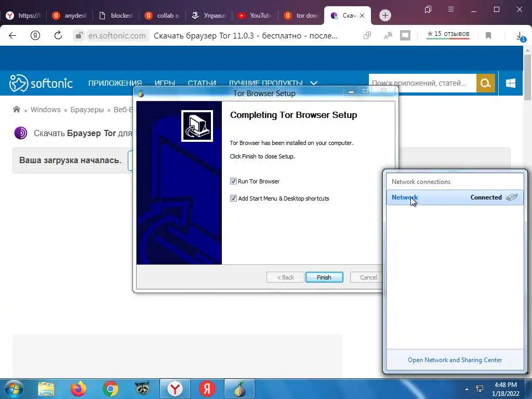The height and width of the screenshot is (399, 532).
Task: Switch to Yandex Browser in taskbar
Action: pyautogui.click(x=175, y=389)
